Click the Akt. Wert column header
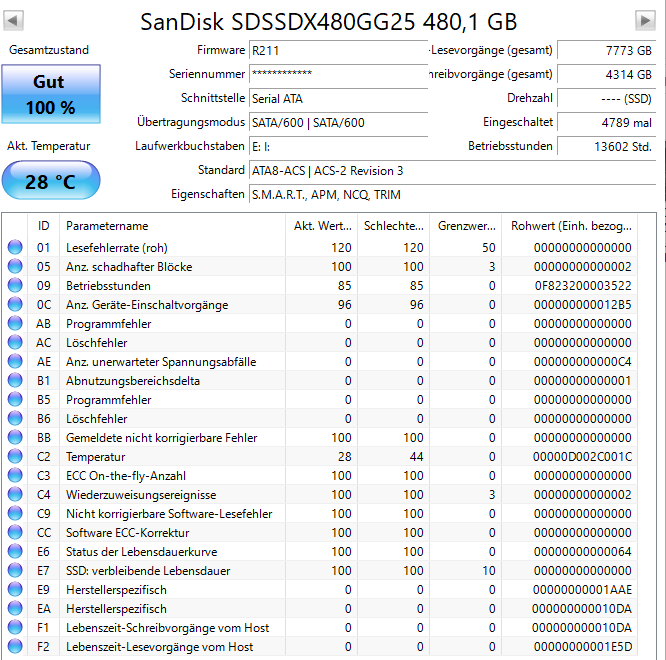 (322, 226)
